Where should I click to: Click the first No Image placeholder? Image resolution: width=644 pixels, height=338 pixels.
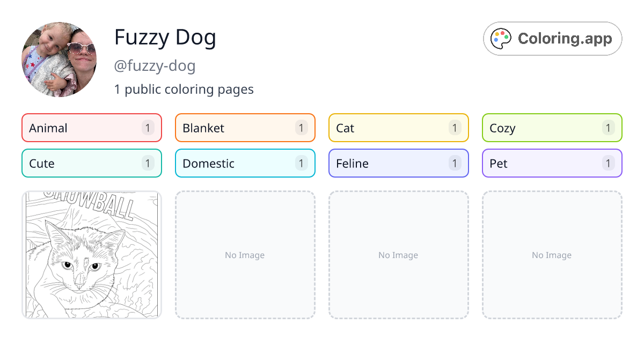point(245,255)
